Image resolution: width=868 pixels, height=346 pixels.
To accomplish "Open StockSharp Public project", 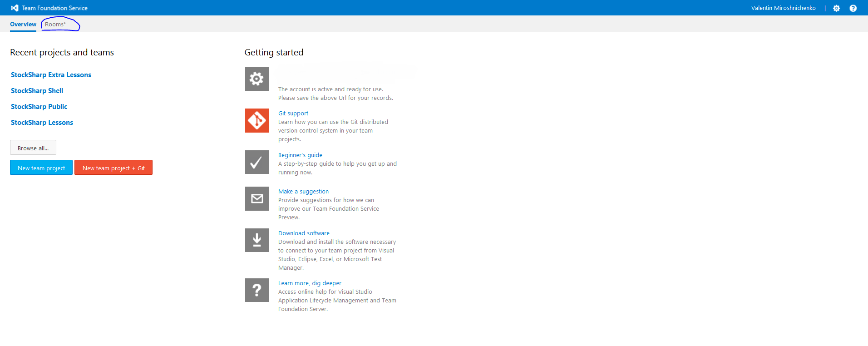I will pos(39,107).
